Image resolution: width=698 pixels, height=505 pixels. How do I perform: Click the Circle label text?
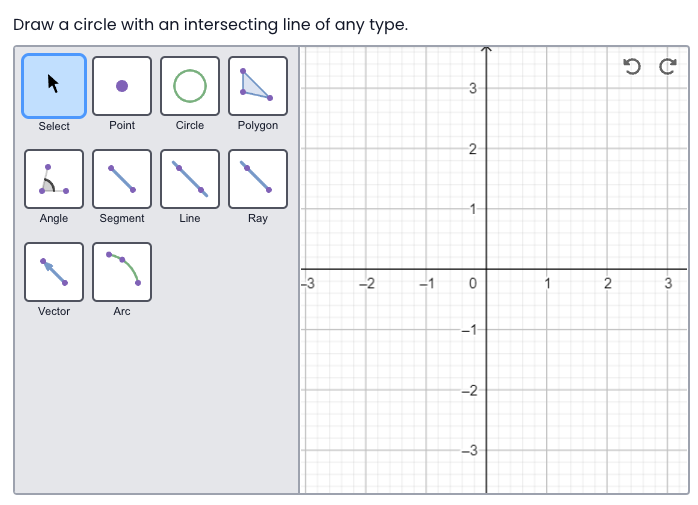pyautogui.click(x=190, y=126)
